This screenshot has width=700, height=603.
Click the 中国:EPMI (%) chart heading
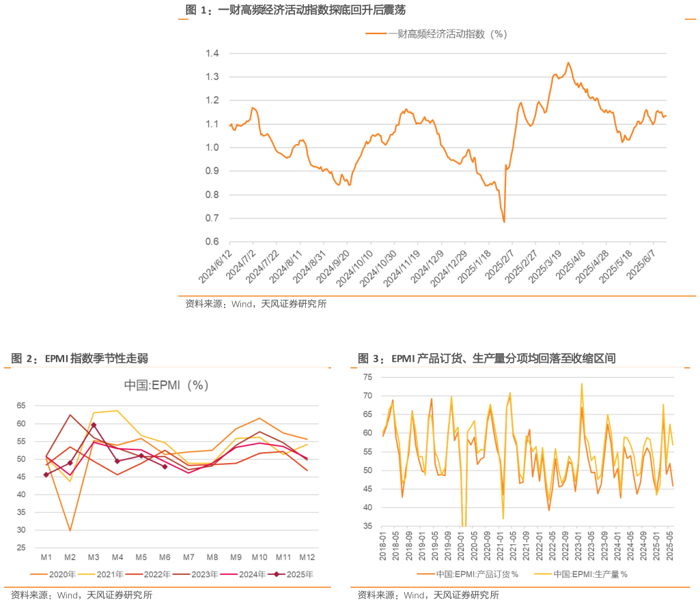point(166,385)
